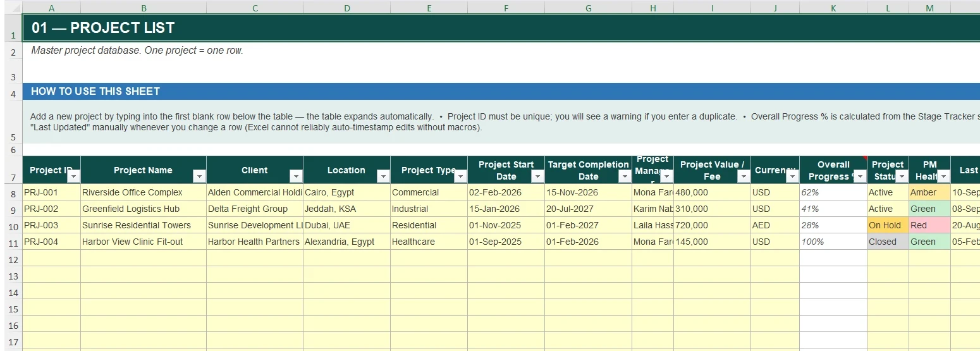Click the Harbor Health Partners client cell
Screen dimensions: 980x351
255,242
